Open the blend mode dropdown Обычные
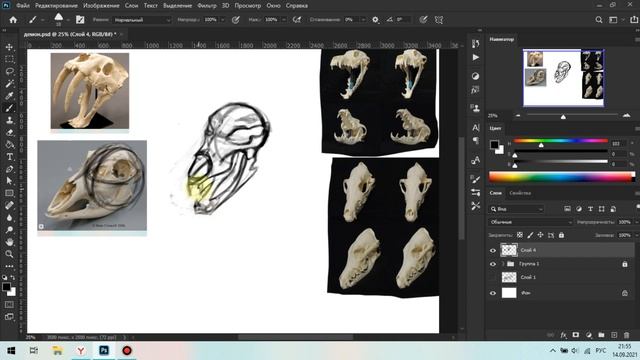 [x=531, y=222]
